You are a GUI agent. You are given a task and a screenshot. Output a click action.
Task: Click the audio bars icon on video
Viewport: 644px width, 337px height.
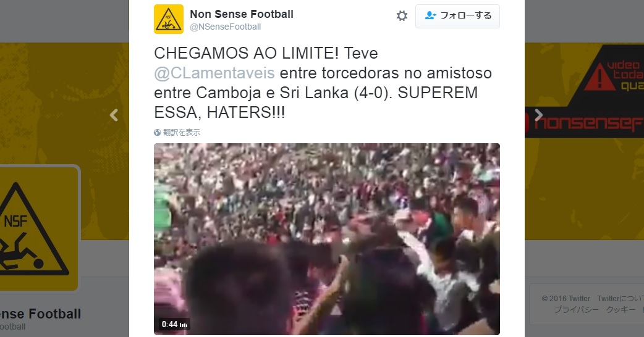click(x=184, y=325)
